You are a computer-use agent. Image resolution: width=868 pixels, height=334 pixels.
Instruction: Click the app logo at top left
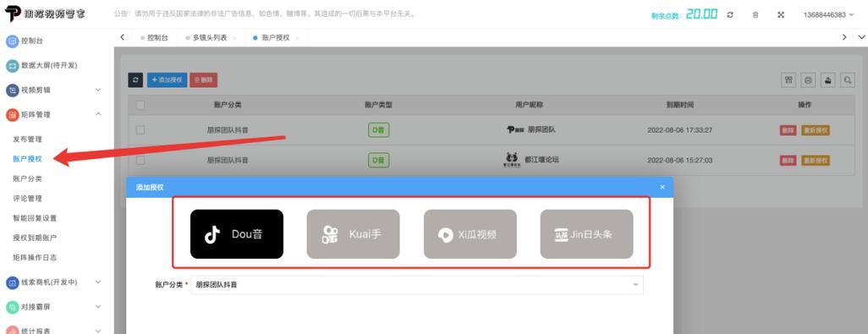click(x=46, y=14)
